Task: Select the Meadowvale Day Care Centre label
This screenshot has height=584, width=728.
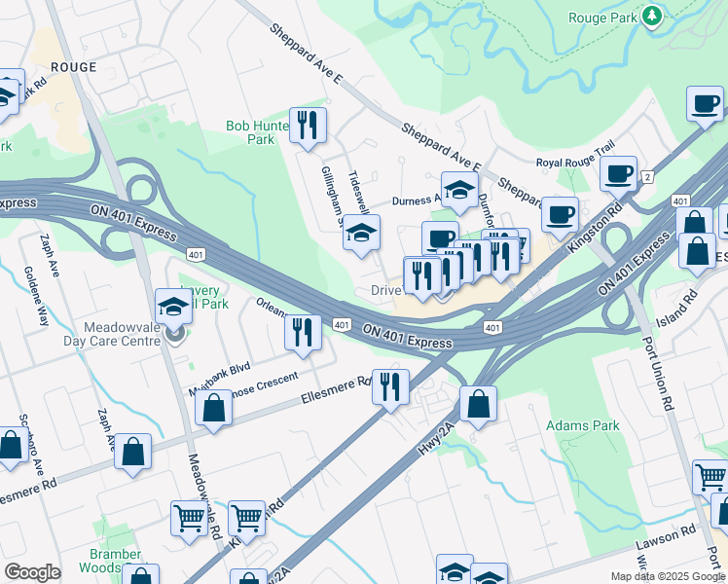Action: pyautogui.click(x=112, y=334)
